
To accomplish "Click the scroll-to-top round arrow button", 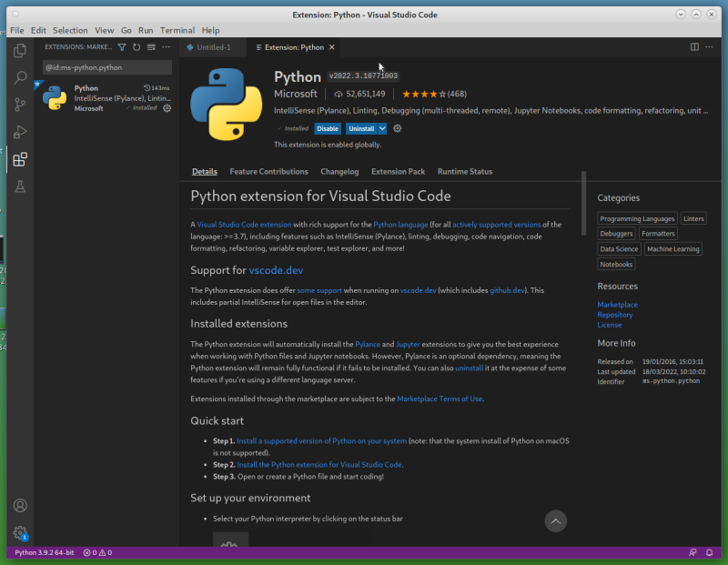I will 556,521.
